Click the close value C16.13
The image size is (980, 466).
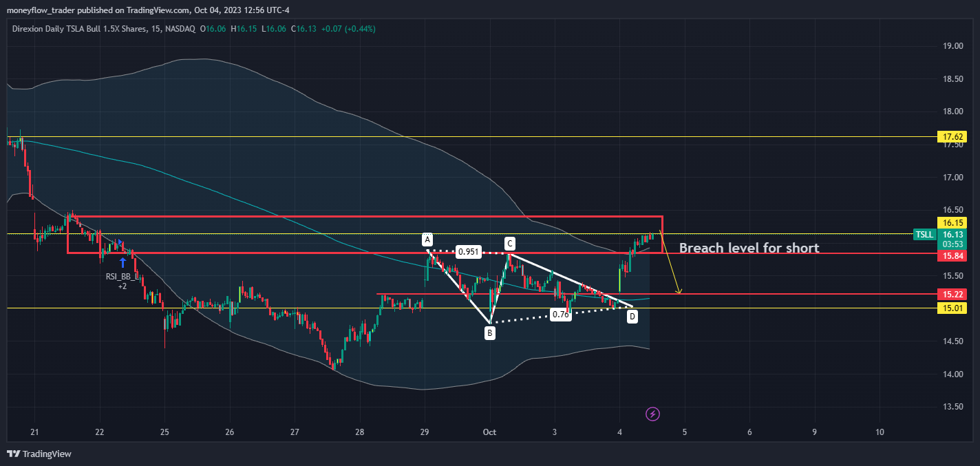pyautogui.click(x=303, y=28)
